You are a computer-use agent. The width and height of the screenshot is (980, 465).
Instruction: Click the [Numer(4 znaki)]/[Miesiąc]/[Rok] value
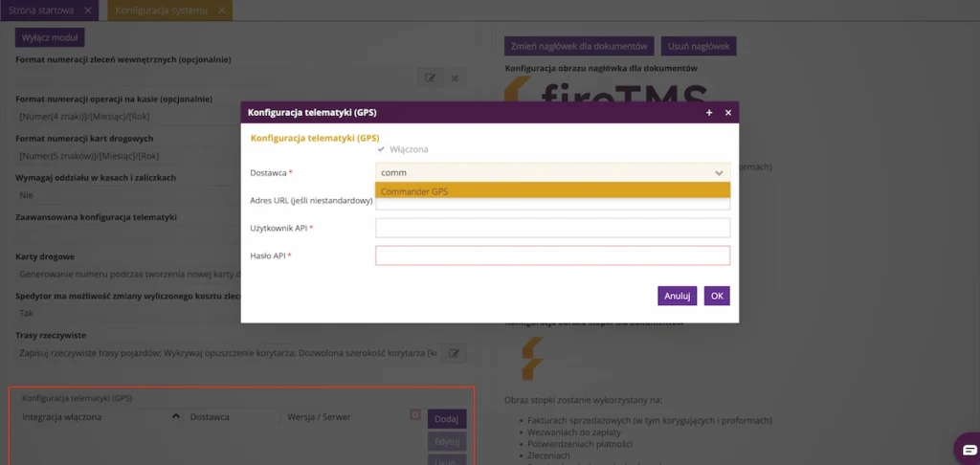click(84, 117)
